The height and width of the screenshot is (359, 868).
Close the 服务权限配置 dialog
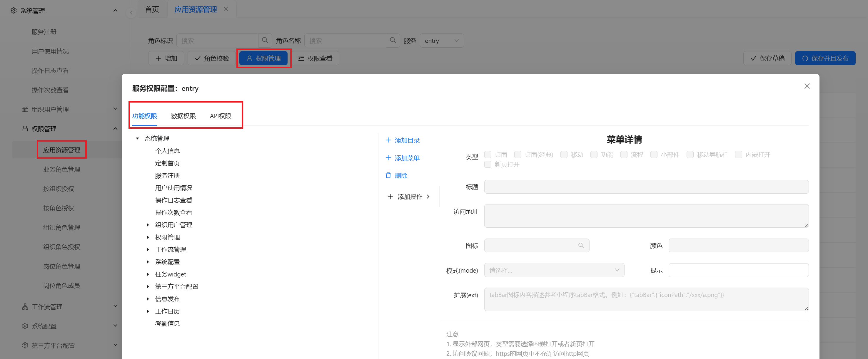(x=807, y=86)
